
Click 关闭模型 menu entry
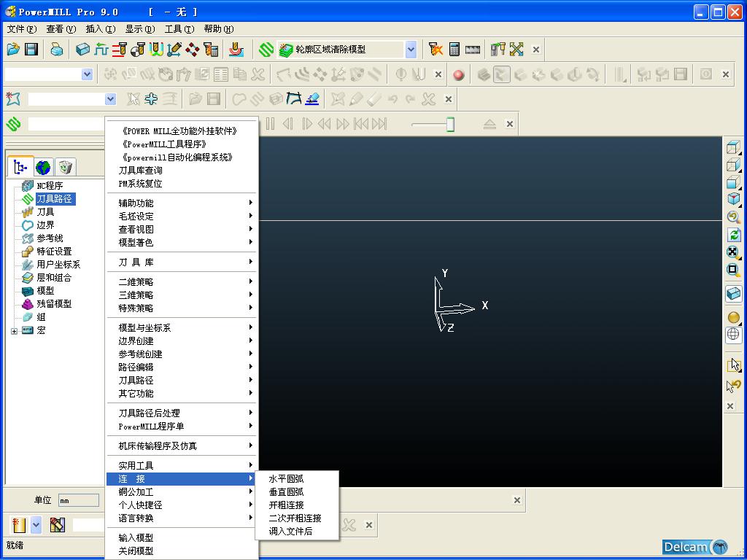[x=182, y=551]
